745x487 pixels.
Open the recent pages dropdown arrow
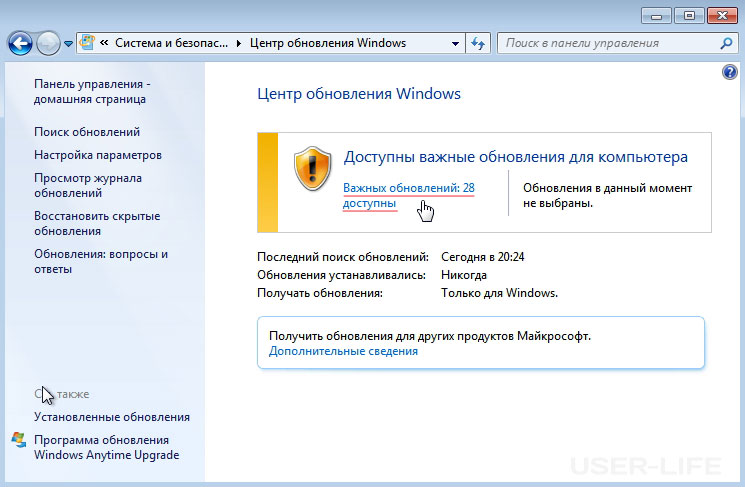tap(68, 44)
